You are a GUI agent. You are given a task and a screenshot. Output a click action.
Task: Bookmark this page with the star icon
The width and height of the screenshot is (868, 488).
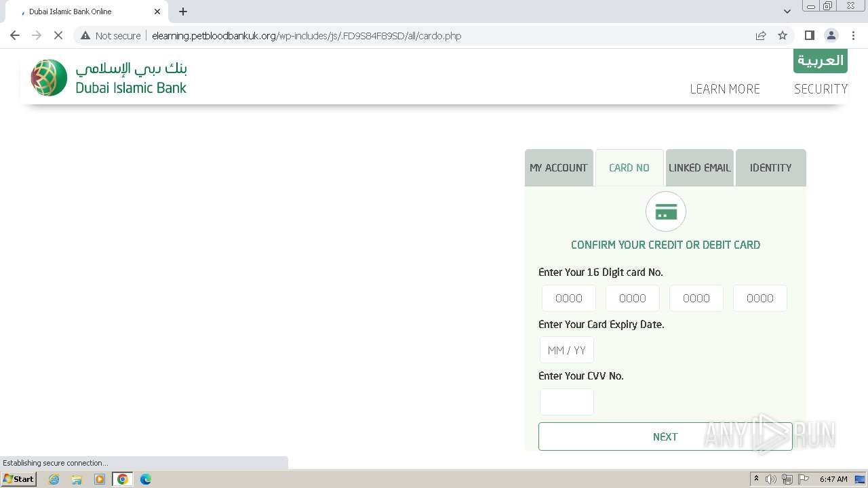click(x=783, y=35)
